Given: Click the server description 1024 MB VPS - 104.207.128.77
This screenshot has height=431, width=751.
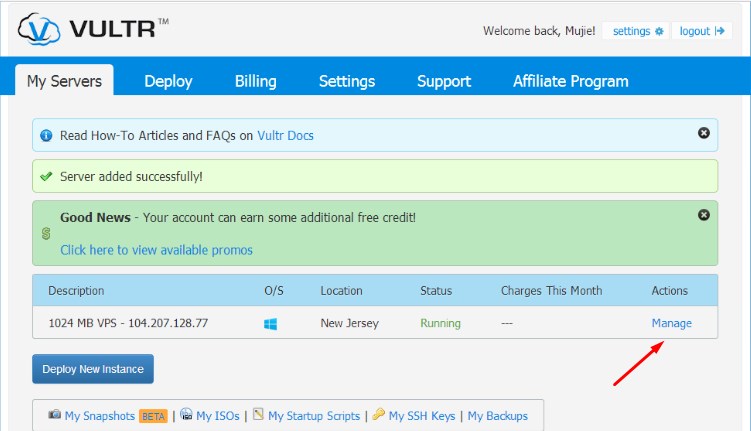Looking at the screenshot, I should [x=128, y=323].
